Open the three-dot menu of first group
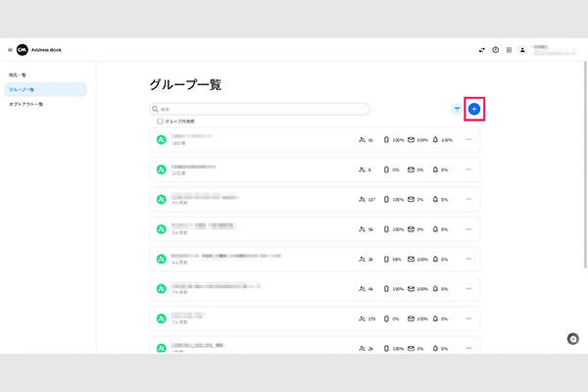588x392 pixels. click(468, 140)
